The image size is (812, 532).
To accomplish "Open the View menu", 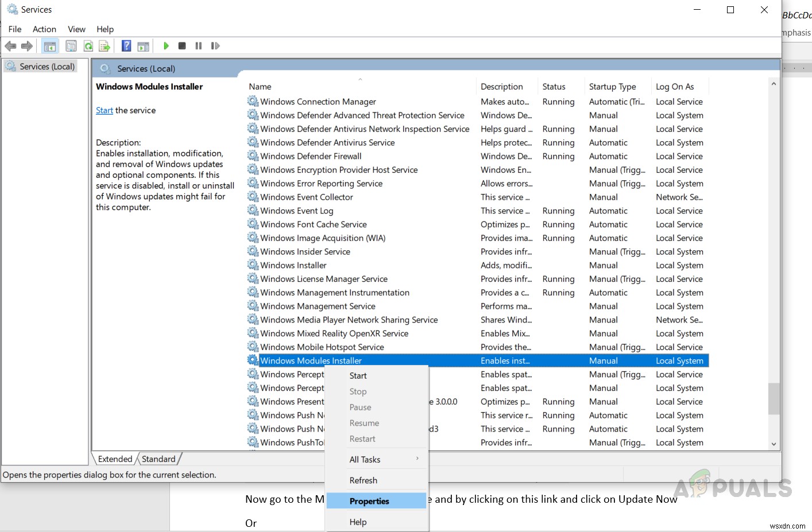I will 76,29.
